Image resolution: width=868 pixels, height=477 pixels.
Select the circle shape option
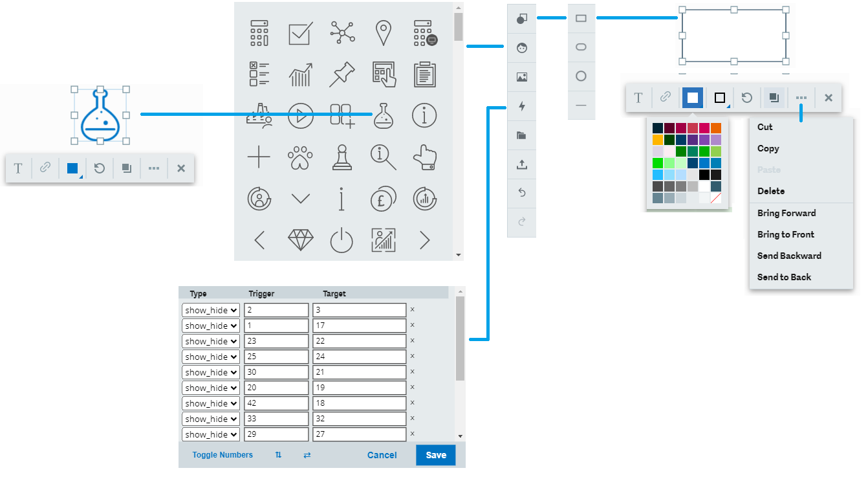pos(581,76)
